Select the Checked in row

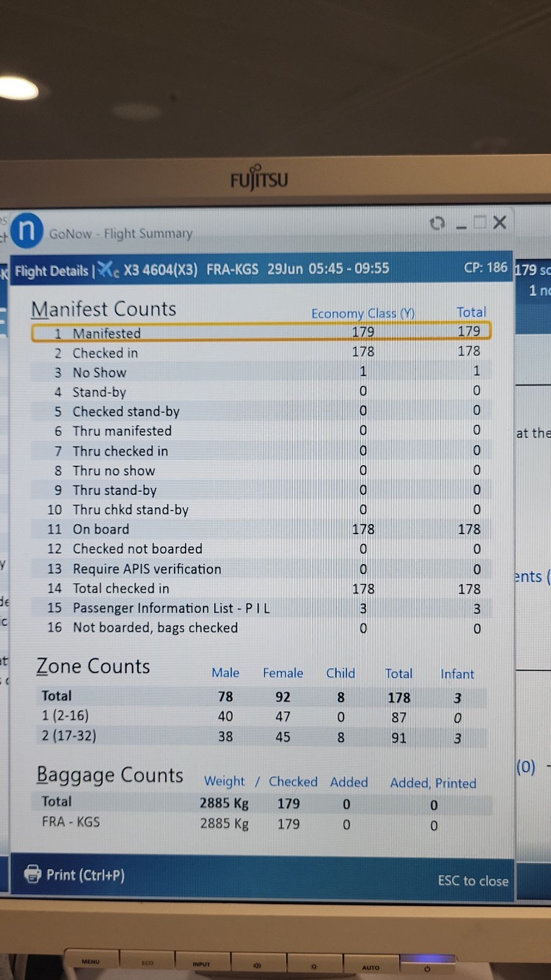261,353
